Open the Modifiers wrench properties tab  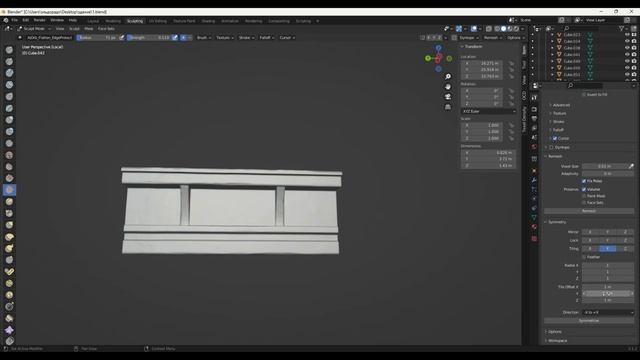[x=534, y=180]
